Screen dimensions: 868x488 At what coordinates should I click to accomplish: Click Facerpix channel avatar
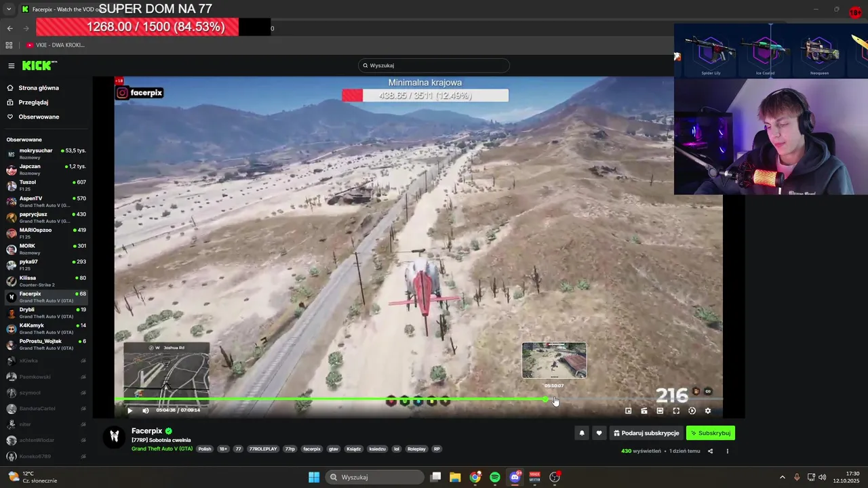[115, 436]
